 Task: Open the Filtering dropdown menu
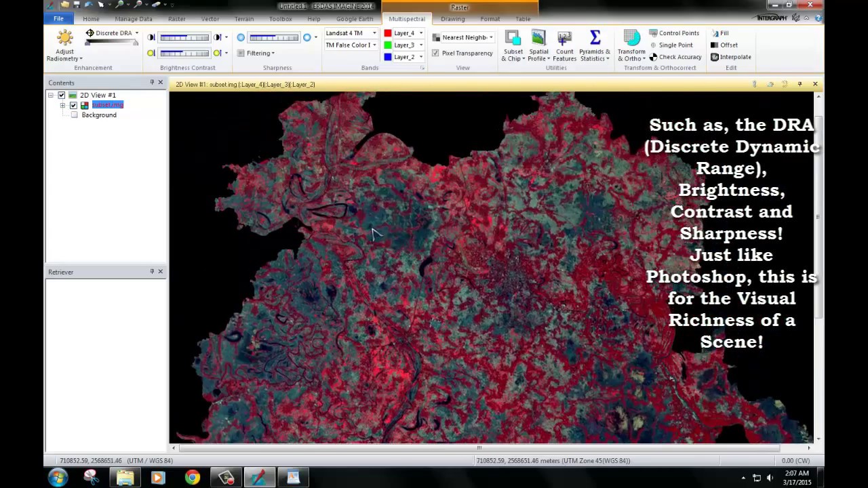[x=256, y=53]
